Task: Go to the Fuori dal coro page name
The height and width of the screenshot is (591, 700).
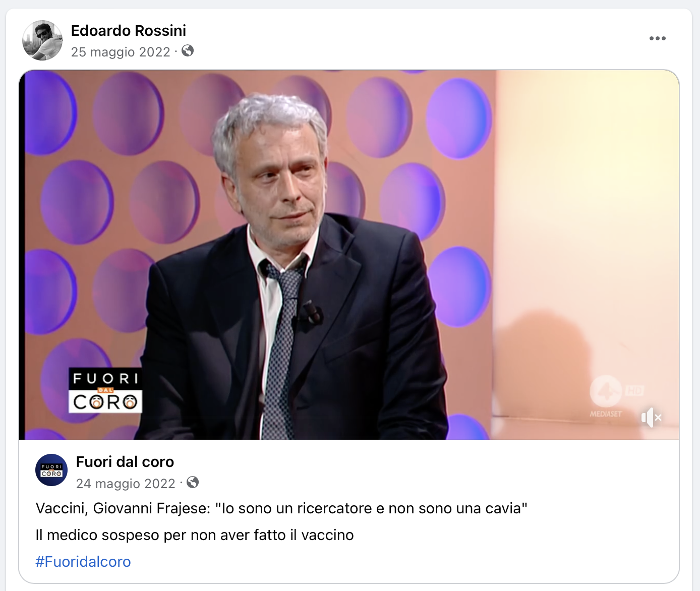Action: pyautogui.click(x=125, y=462)
